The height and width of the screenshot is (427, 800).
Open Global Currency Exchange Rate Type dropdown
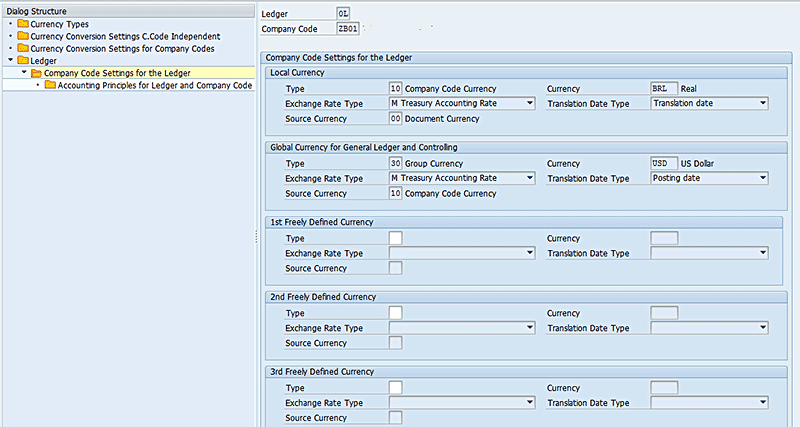528,178
